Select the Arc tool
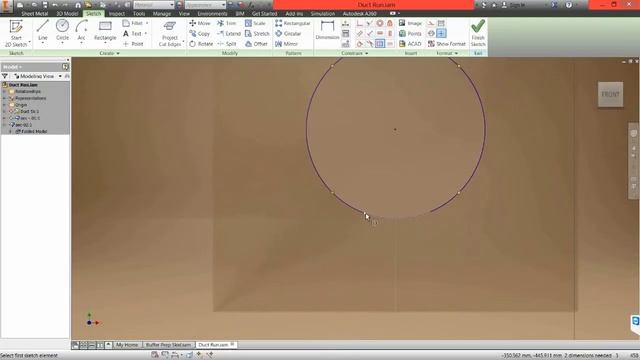Image resolution: width=640 pixels, height=360 pixels. tap(81, 31)
